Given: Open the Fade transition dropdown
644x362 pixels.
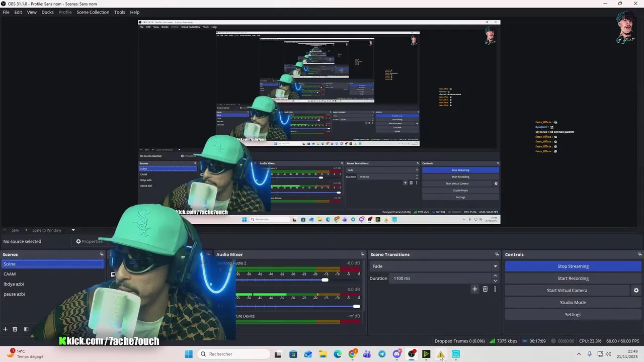Looking at the screenshot, I should pyautogui.click(x=434, y=266).
